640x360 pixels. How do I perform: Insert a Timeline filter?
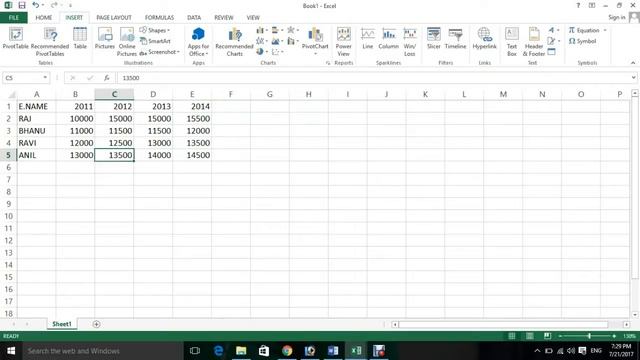point(455,38)
